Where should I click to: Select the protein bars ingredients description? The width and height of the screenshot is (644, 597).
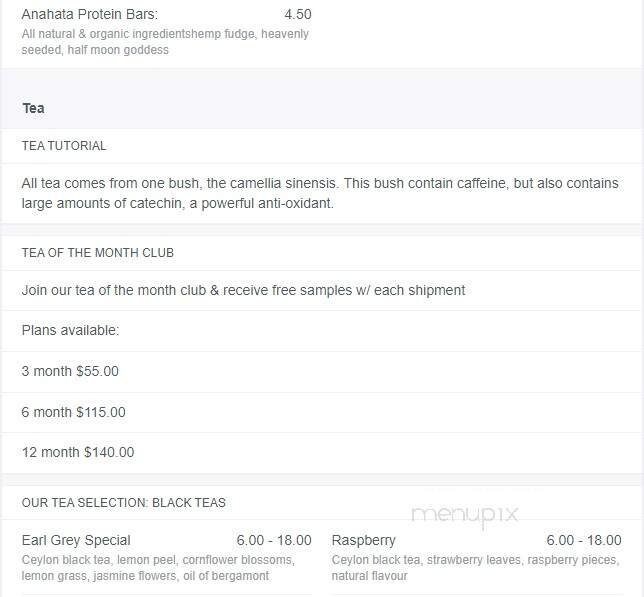point(165,42)
